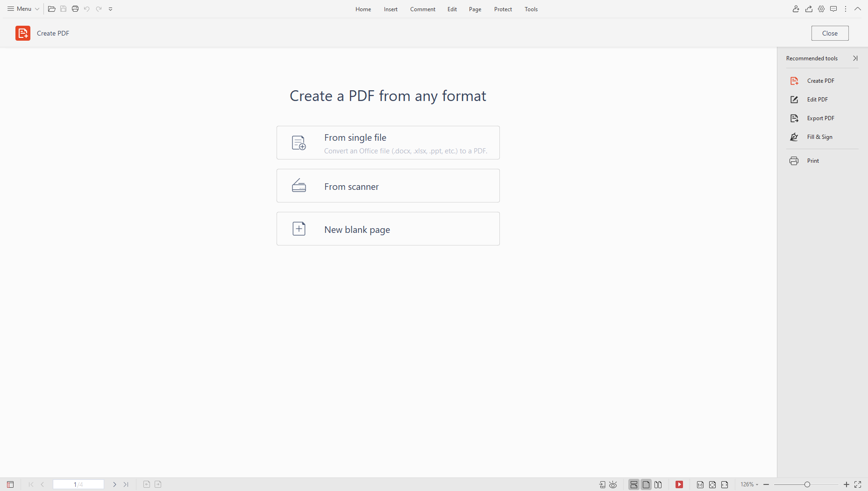Click the zoom slider handle

pyautogui.click(x=807, y=484)
